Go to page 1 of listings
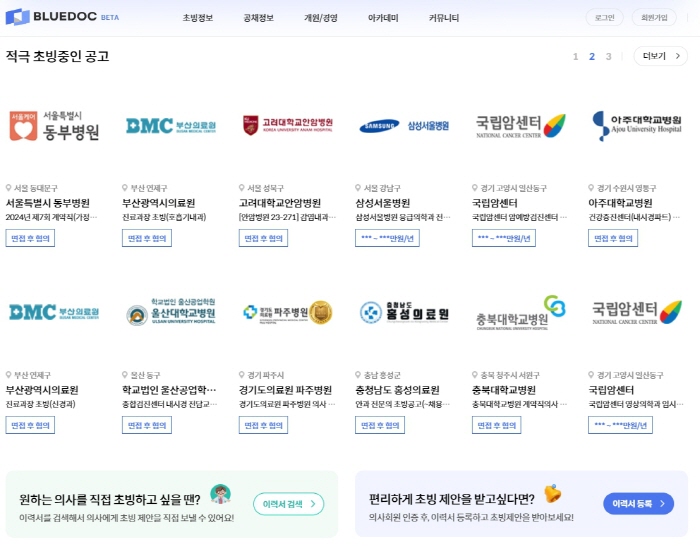Image resolution: width=700 pixels, height=549 pixels. 575,56
